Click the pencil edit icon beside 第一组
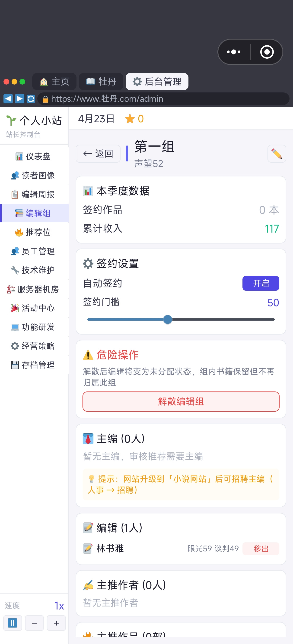The width and height of the screenshot is (293, 644). 277,154
